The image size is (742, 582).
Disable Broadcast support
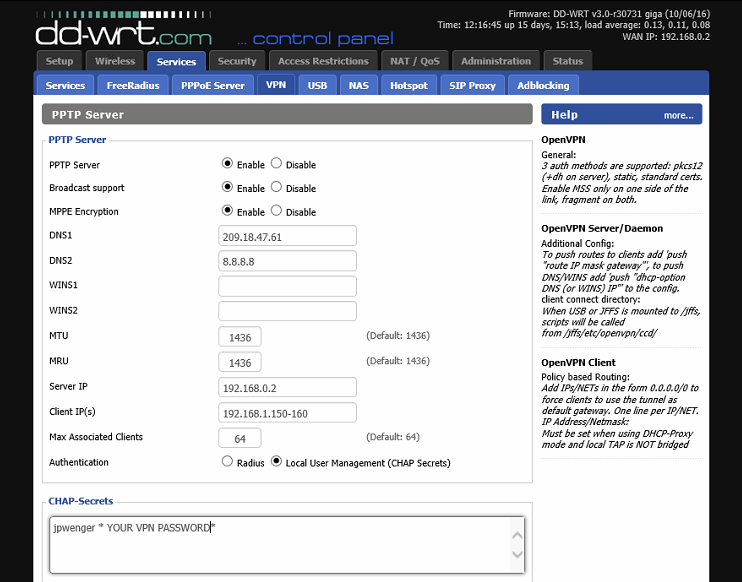coord(276,187)
